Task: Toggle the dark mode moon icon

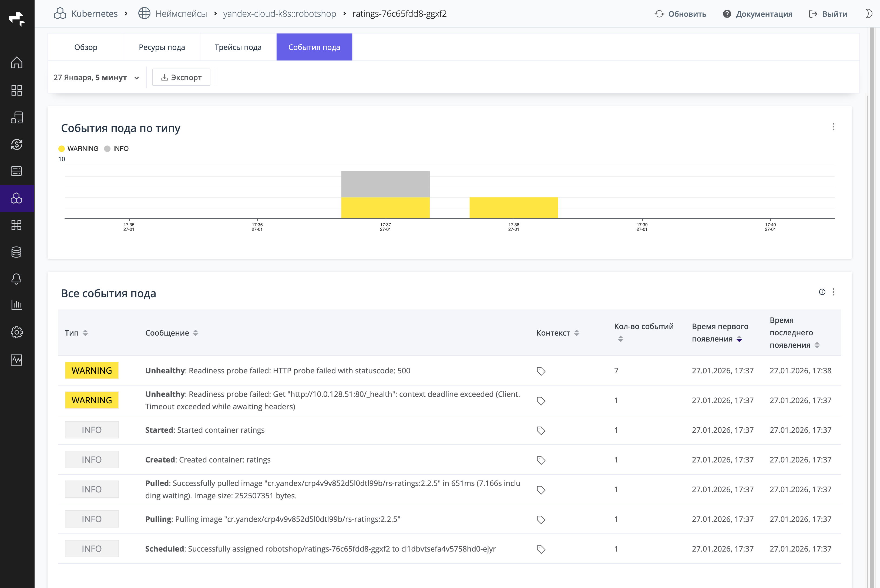Action: (868, 14)
